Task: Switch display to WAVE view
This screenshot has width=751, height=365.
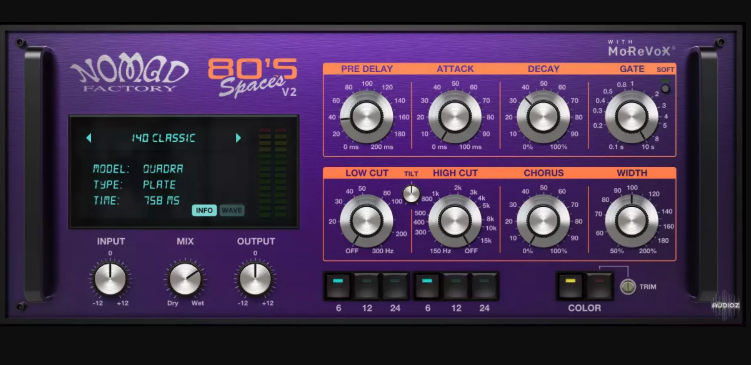Action: pos(232,210)
